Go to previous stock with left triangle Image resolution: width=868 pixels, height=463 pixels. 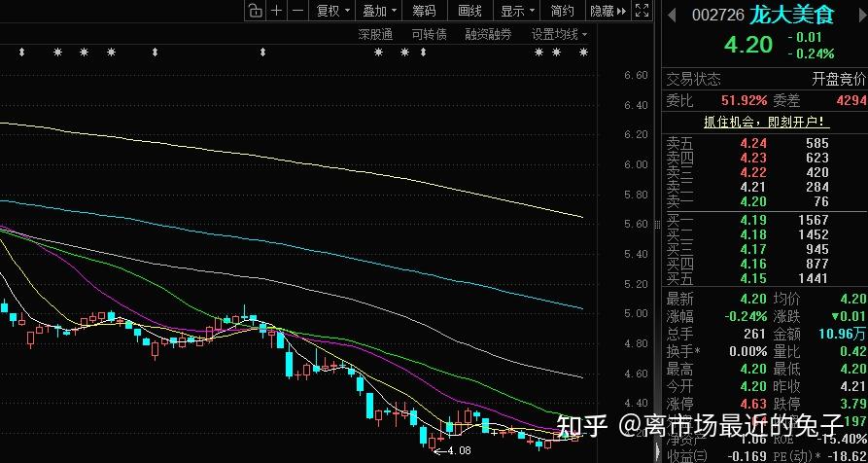pyautogui.click(x=672, y=15)
